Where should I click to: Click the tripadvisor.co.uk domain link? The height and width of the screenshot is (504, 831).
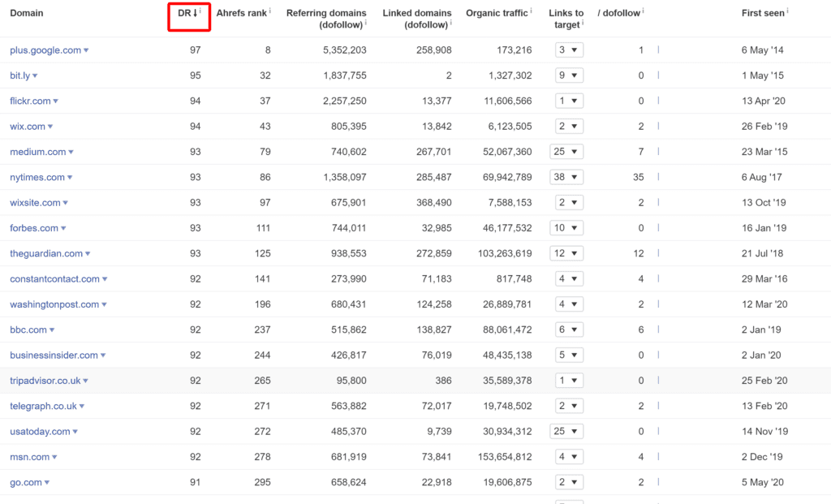click(45, 381)
